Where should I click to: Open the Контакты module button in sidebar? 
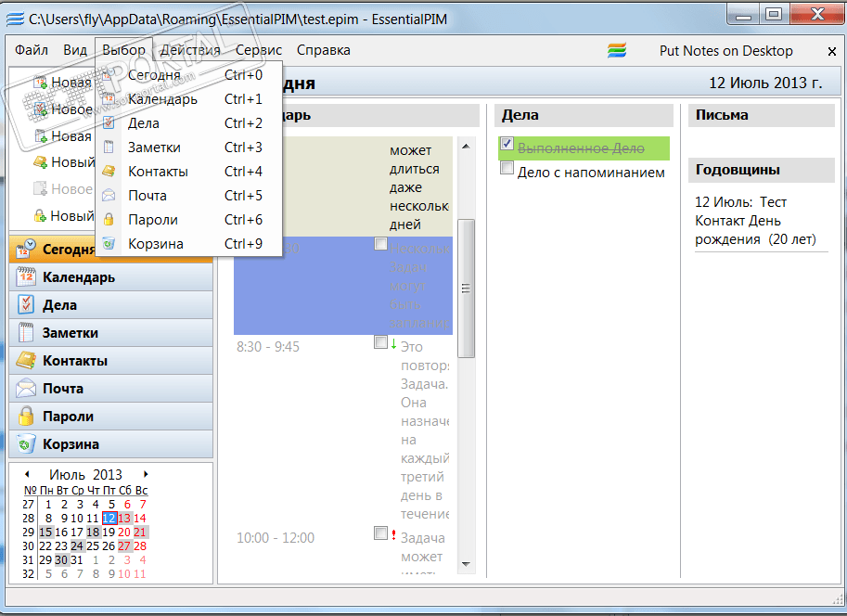click(111, 360)
